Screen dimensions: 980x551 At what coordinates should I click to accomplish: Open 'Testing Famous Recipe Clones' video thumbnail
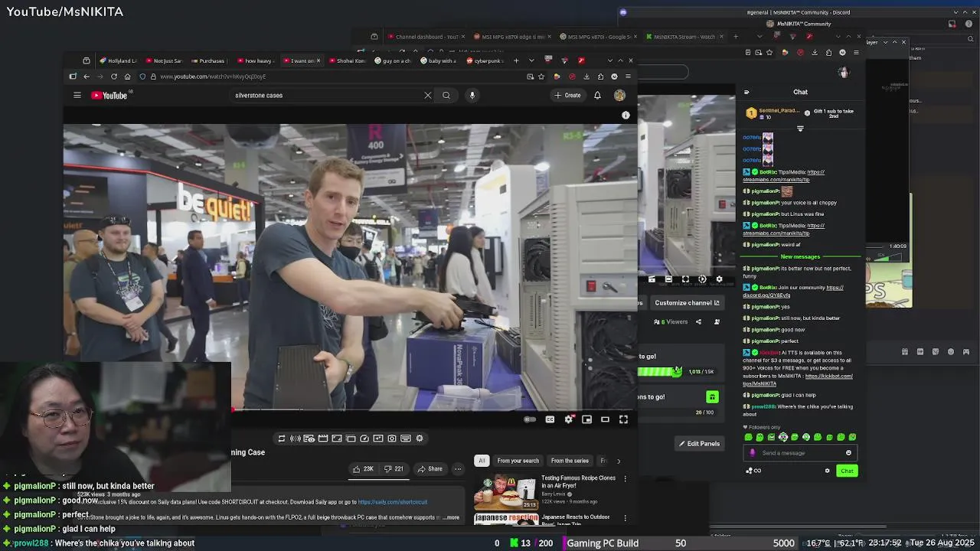pos(505,492)
